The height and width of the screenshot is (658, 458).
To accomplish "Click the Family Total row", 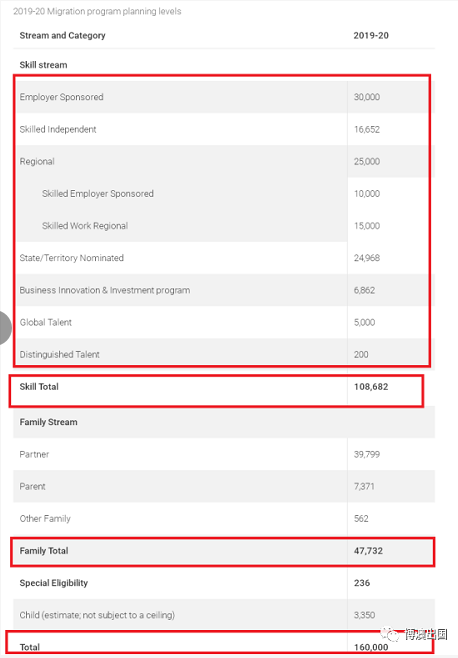I will pyautogui.click(x=224, y=551).
